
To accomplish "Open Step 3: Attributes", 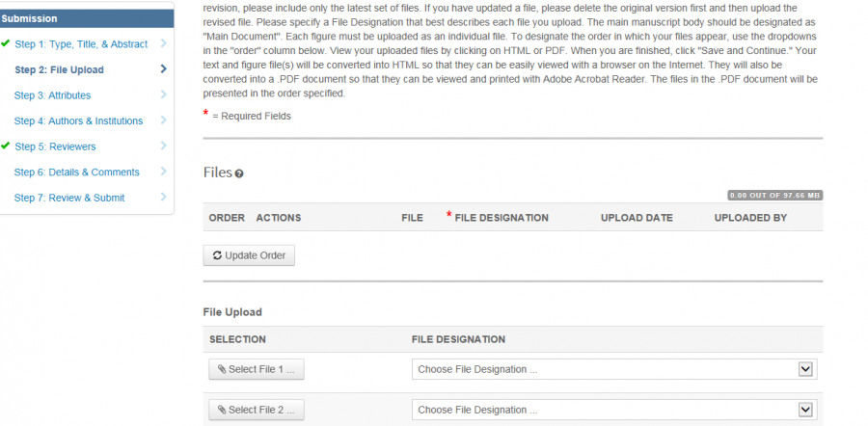I will point(52,95).
